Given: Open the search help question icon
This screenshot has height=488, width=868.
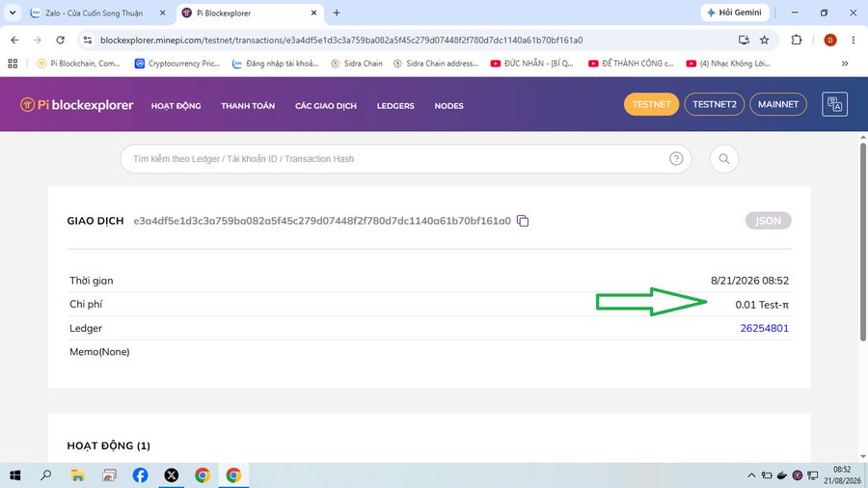Looking at the screenshot, I should click(676, 159).
